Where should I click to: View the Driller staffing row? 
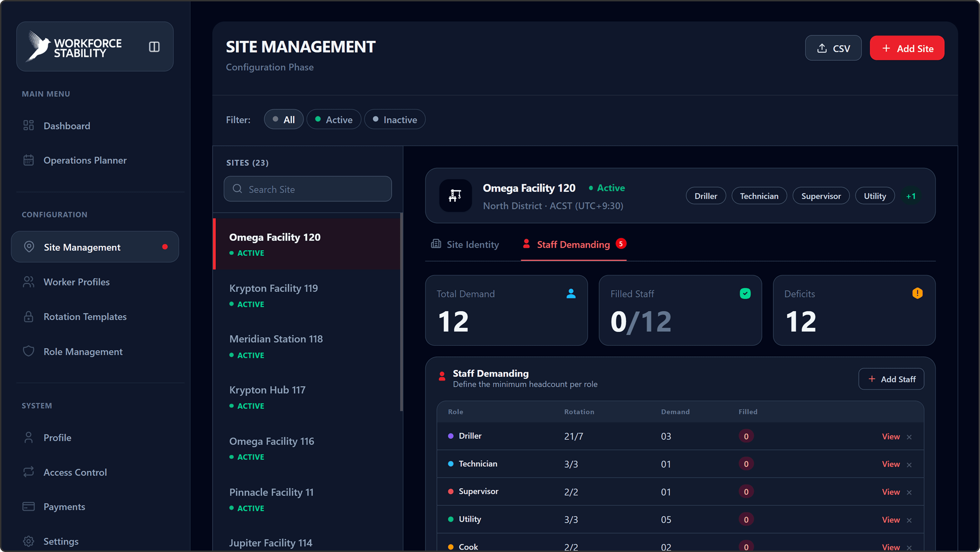891,437
